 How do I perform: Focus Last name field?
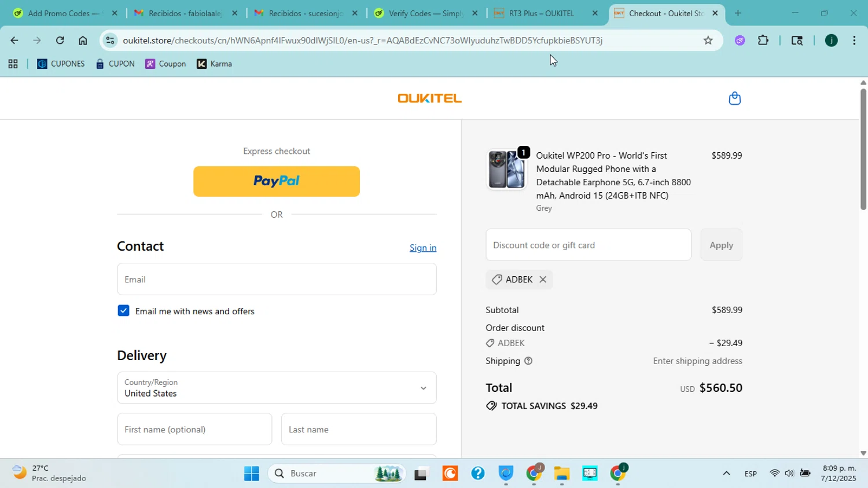click(359, 430)
